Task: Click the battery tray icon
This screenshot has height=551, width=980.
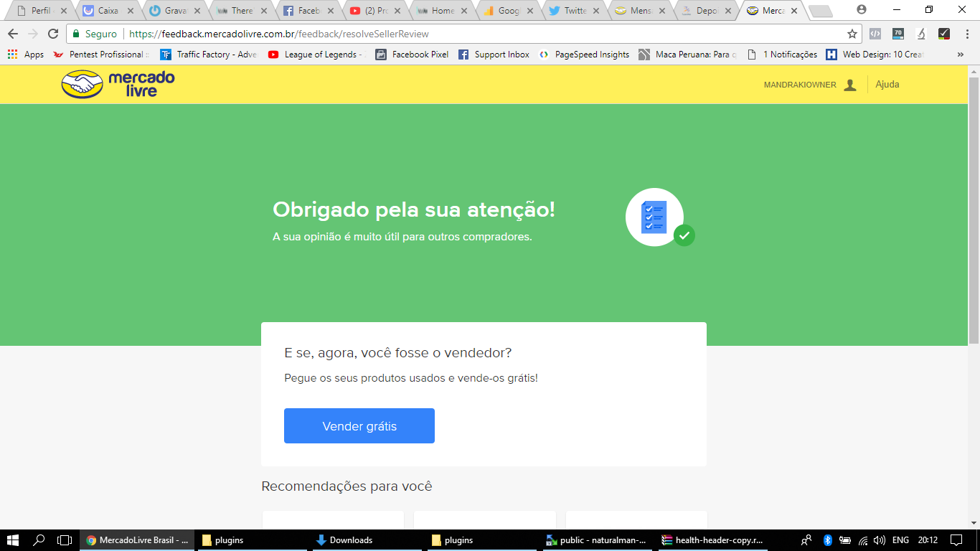Action: [845, 540]
